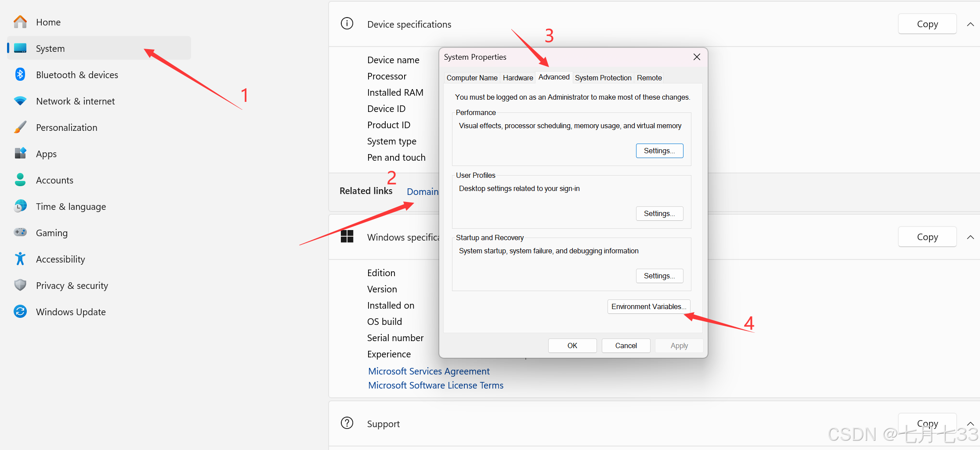Open Environment Variables dialog
The width and height of the screenshot is (980, 450).
point(649,306)
